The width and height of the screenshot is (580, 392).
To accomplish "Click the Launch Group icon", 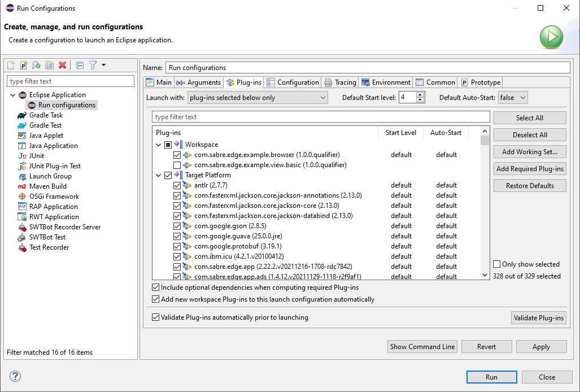I will [22, 176].
